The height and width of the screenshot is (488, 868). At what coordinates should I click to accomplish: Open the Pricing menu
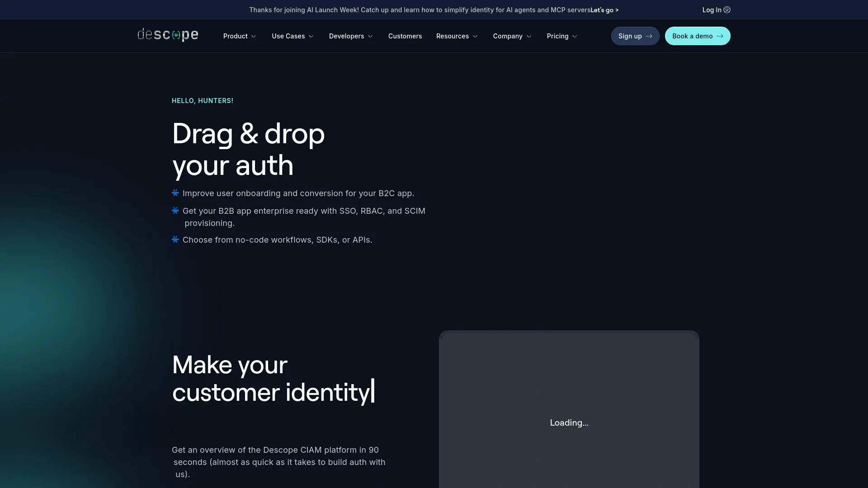[562, 36]
